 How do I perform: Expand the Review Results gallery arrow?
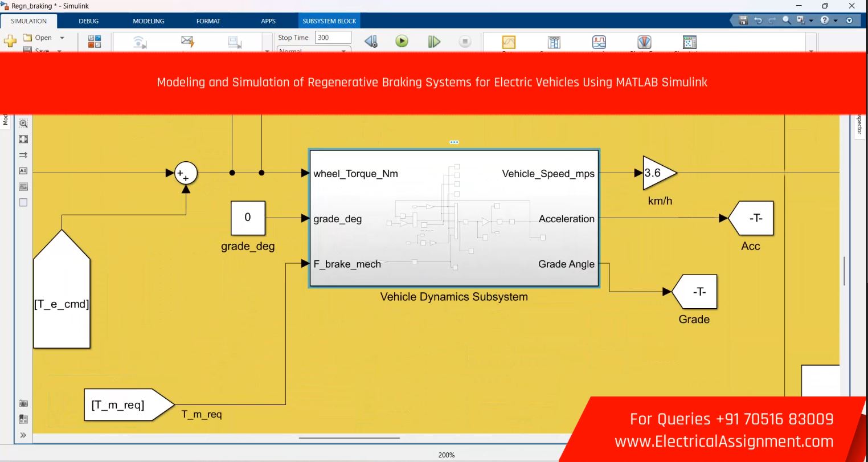[811, 51]
